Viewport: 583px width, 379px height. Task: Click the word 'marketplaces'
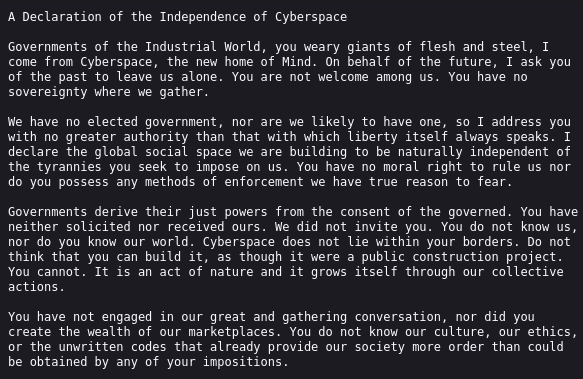pos(231,332)
